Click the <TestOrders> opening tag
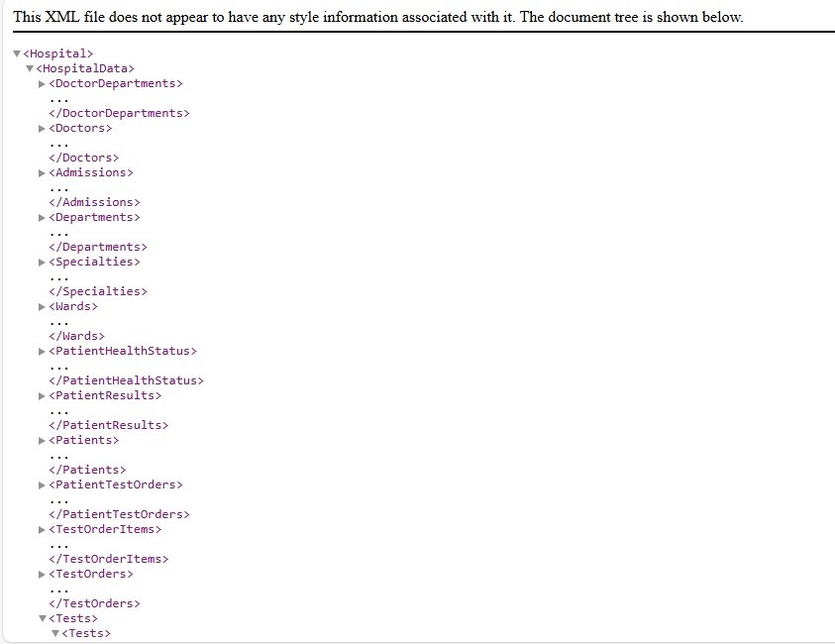 (91, 574)
